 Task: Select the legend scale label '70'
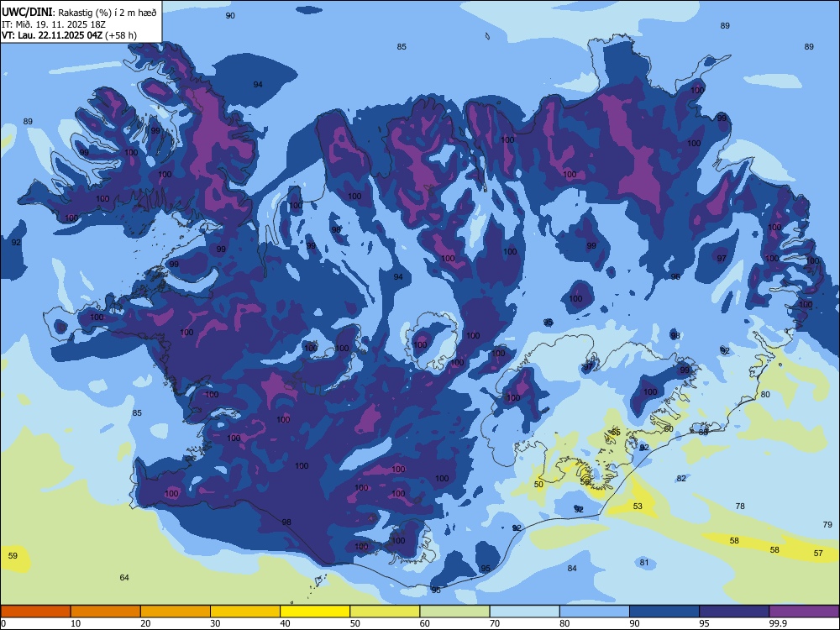(x=495, y=623)
